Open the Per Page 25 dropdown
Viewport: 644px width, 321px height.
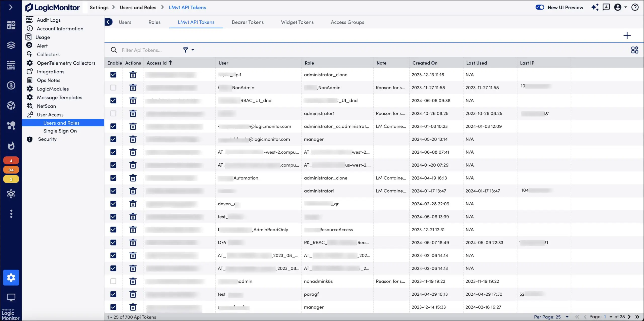(551, 317)
